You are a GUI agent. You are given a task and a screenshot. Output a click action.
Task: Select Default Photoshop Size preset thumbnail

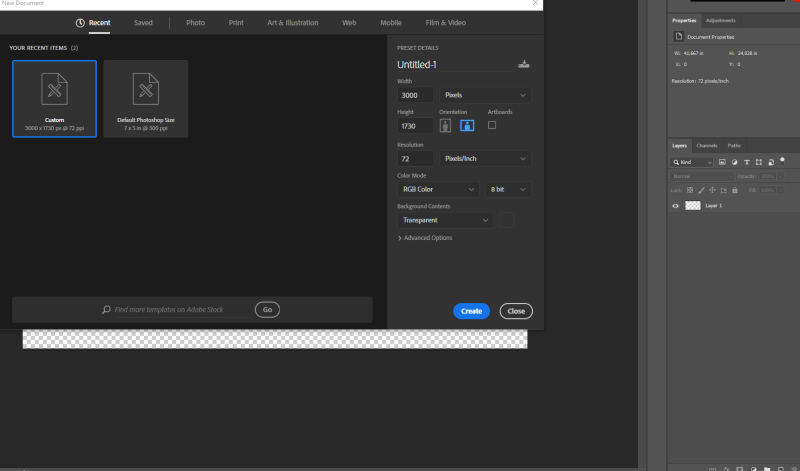(146, 98)
